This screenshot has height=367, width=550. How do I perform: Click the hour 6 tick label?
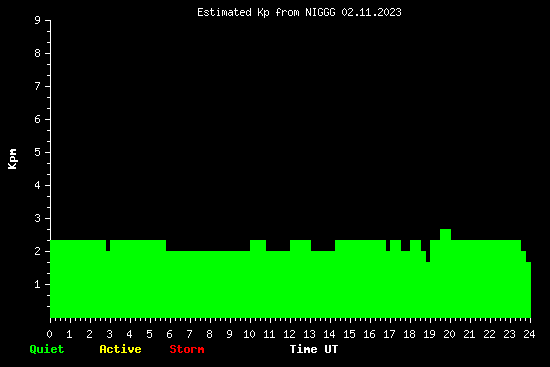point(169,334)
